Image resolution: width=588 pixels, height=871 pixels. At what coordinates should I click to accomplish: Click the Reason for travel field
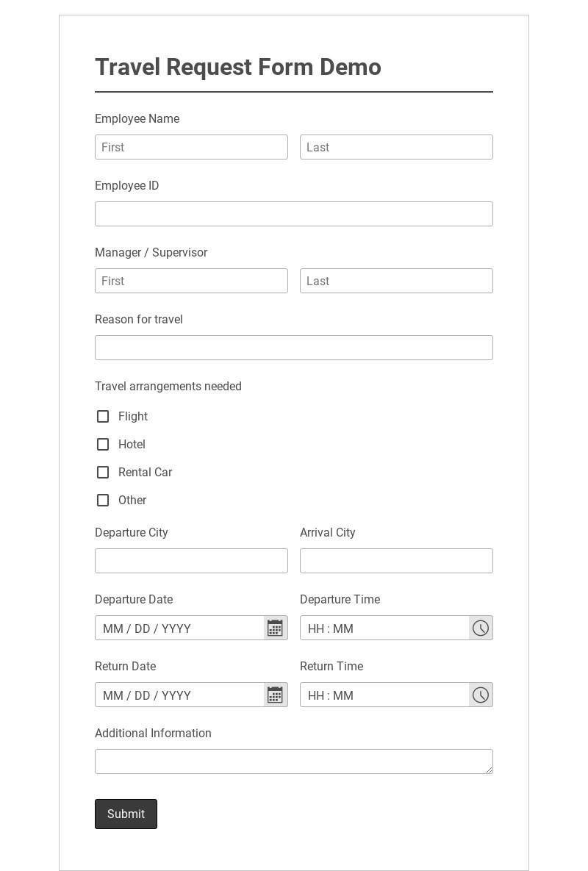point(294,348)
